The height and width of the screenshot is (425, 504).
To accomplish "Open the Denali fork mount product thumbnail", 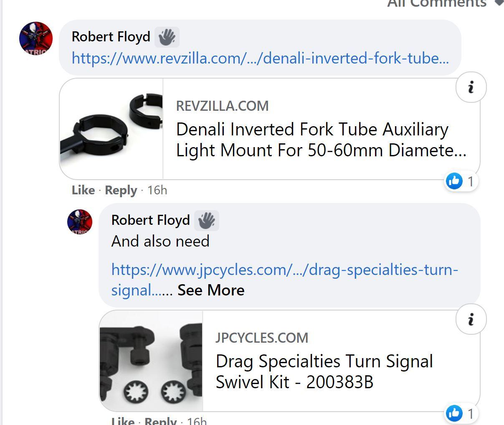I will pyautogui.click(x=111, y=129).
